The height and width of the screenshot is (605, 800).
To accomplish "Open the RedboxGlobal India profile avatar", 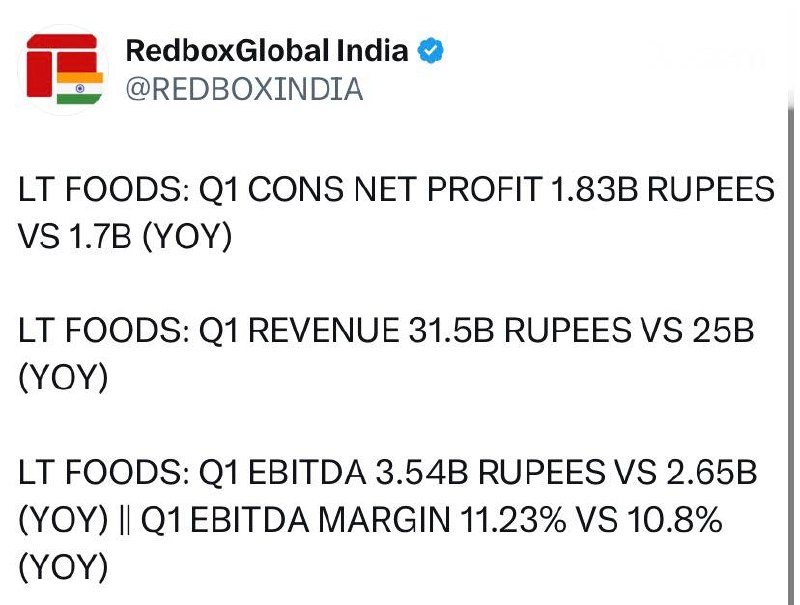I will point(63,70).
